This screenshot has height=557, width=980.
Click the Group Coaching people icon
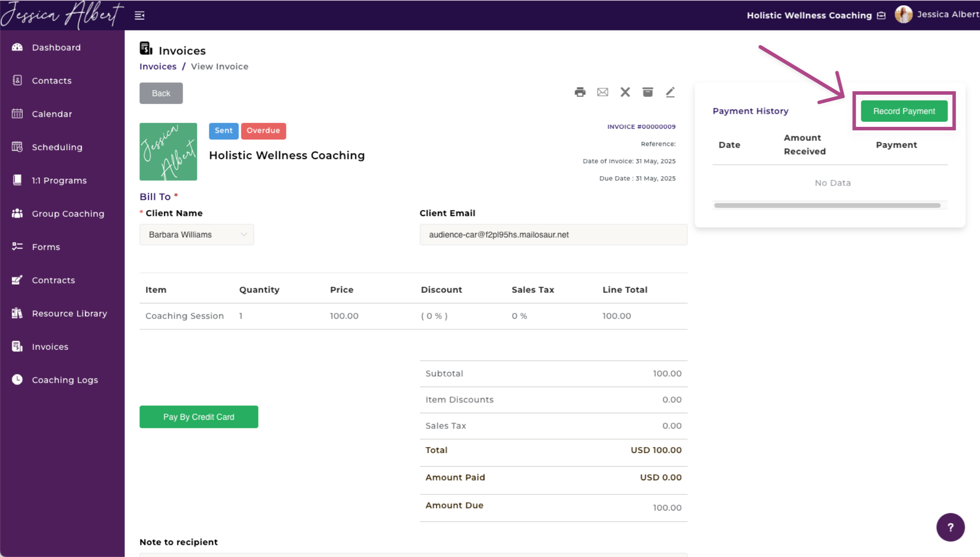[x=17, y=213]
